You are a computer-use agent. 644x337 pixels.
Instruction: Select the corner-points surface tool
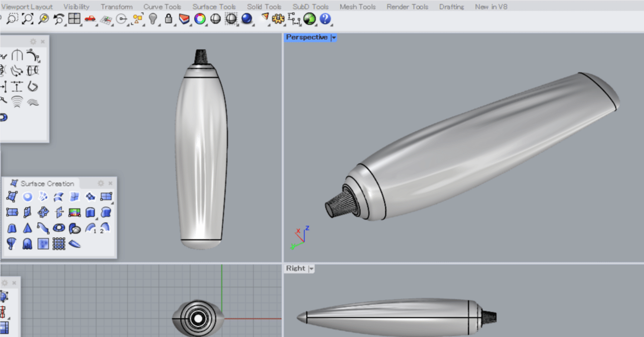tap(12, 196)
